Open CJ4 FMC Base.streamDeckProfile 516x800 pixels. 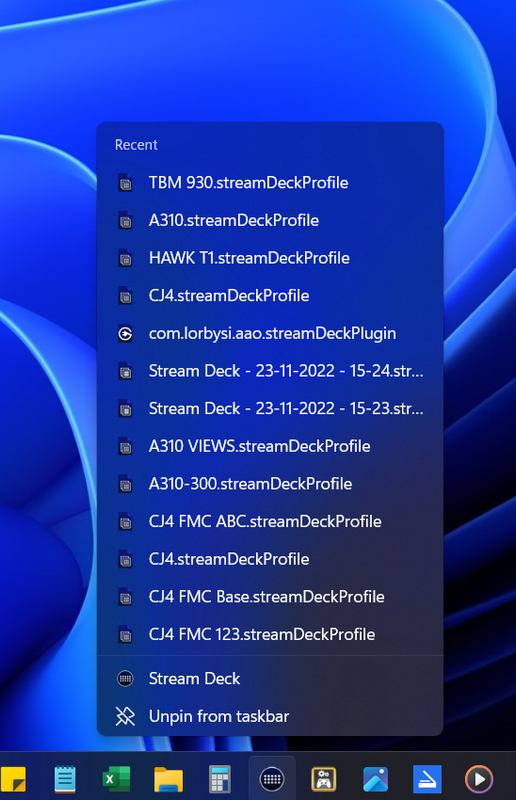[x=270, y=597]
